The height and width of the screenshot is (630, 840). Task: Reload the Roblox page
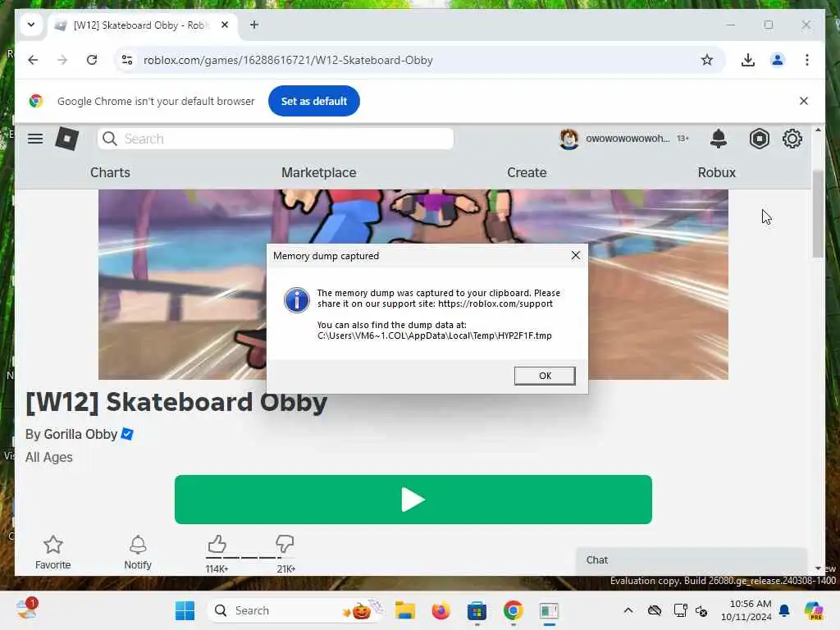click(92, 60)
